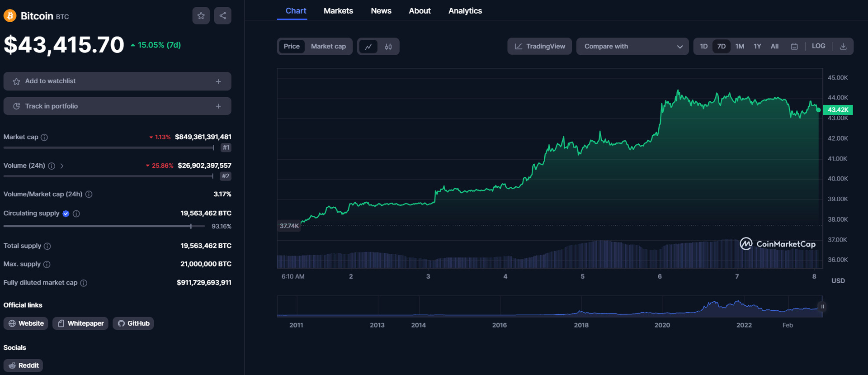
Task: Open the Markets tab
Action: point(338,11)
